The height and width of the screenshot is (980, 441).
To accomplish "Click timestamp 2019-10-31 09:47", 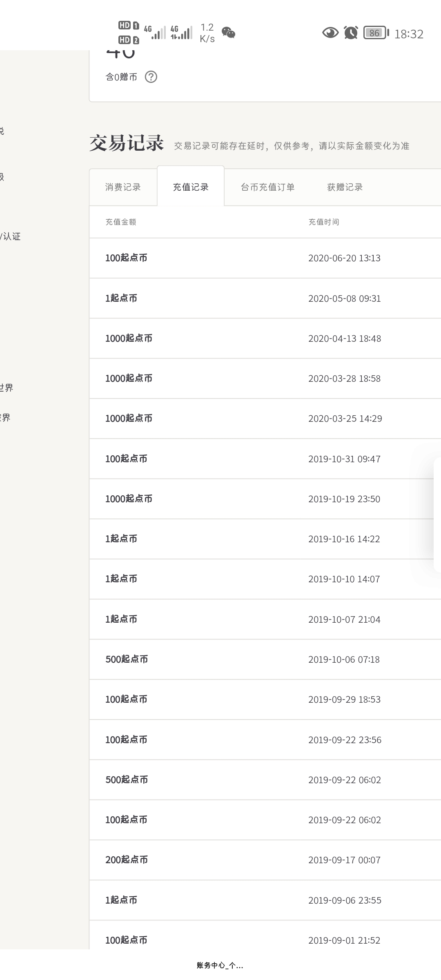I will pos(344,459).
